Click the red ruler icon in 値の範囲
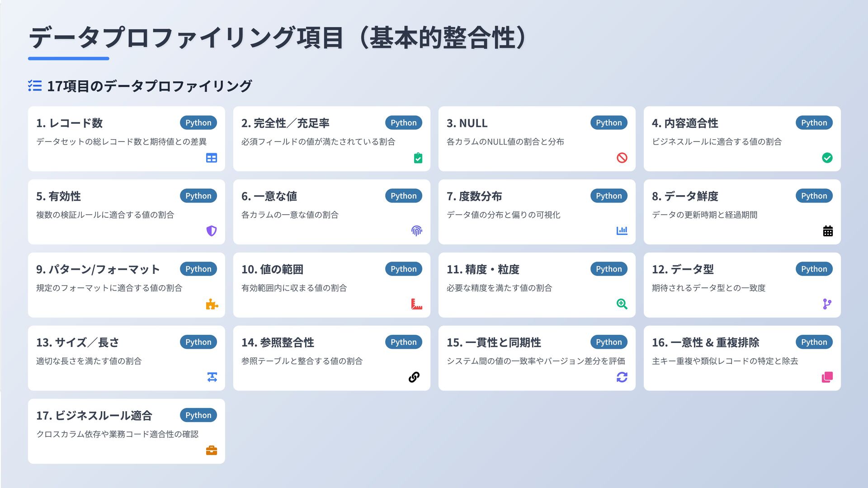The height and width of the screenshot is (488, 868). click(x=416, y=304)
